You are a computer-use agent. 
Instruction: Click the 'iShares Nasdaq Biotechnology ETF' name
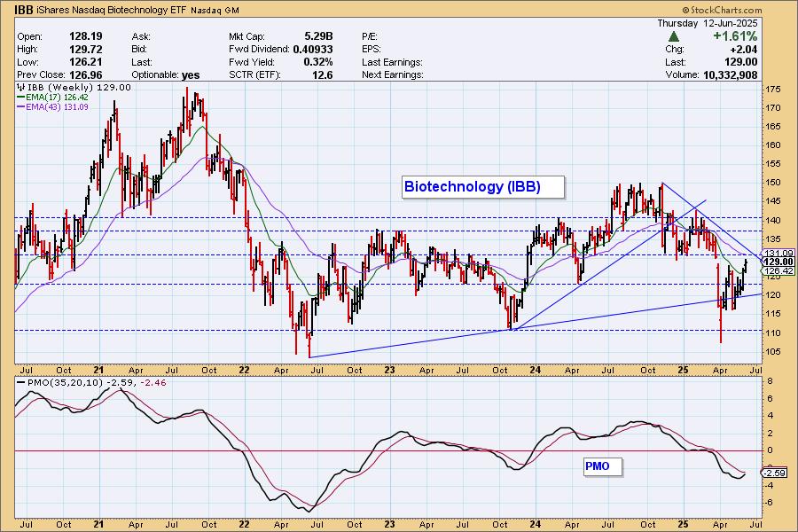pyautogui.click(x=112, y=10)
